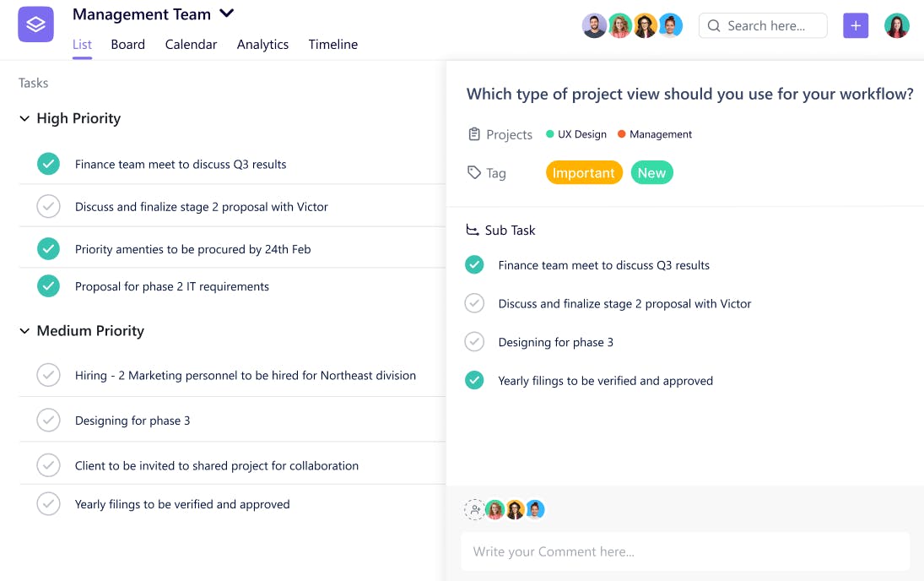Click the search magnifier icon
This screenshot has width=924, height=581.
tap(714, 26)
